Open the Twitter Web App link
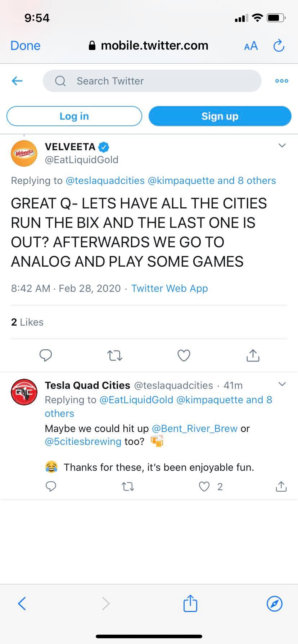This screenshot has width=298, height=644. [170, 288]
